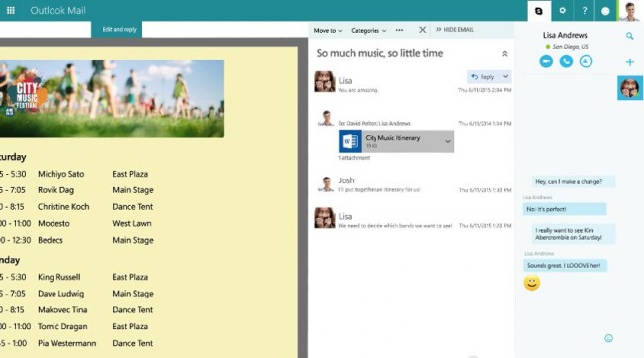Screen dimensions: 644x358
Task: Select the Edit and reply tab
Action: point(119,29)
